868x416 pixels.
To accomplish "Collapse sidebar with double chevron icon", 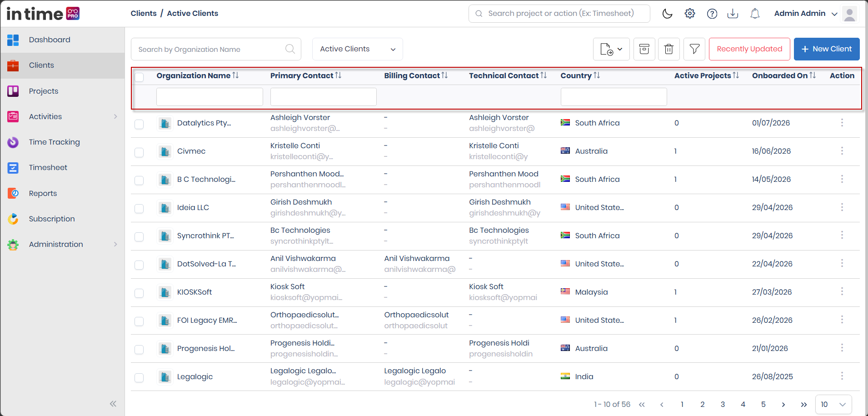I will pos(113,404).
